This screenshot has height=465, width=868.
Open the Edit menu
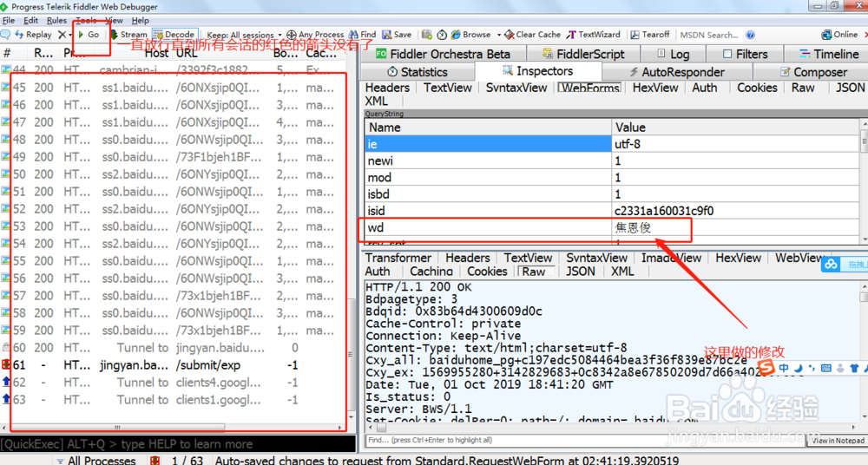click(x=31, y=21)
